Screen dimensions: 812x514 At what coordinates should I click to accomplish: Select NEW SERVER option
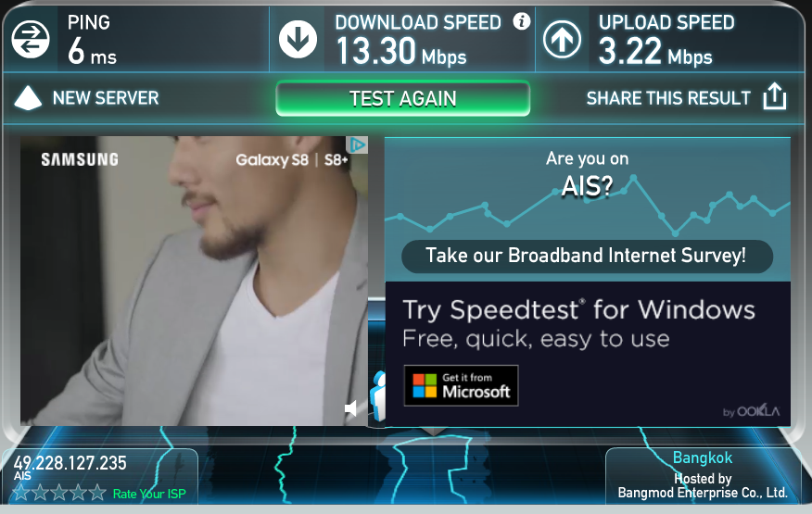106,98
